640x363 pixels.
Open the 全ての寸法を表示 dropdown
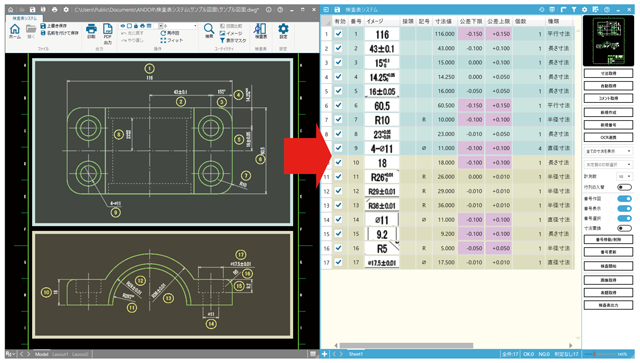click(608, 151)
